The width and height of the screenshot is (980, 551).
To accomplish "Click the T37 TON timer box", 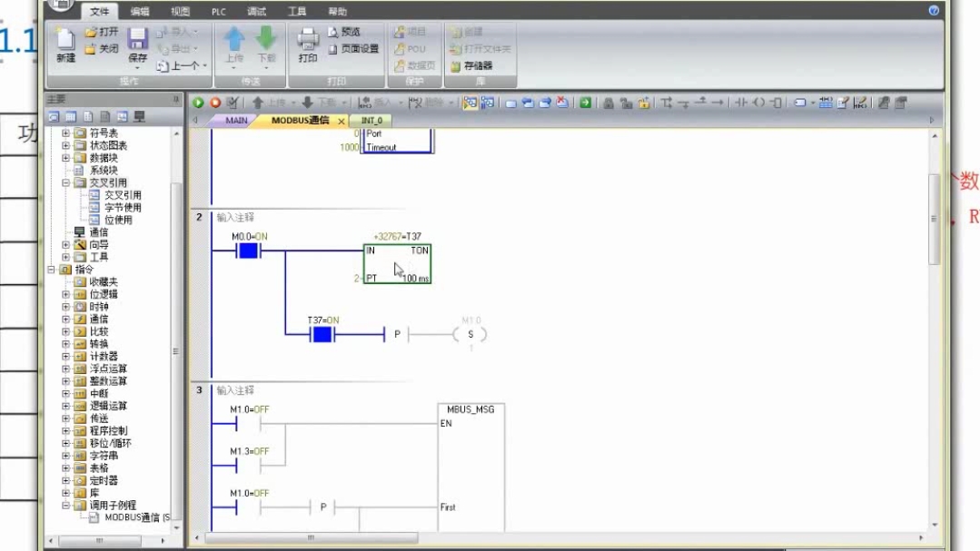I will pyautogui.click(x=398, y=263).
